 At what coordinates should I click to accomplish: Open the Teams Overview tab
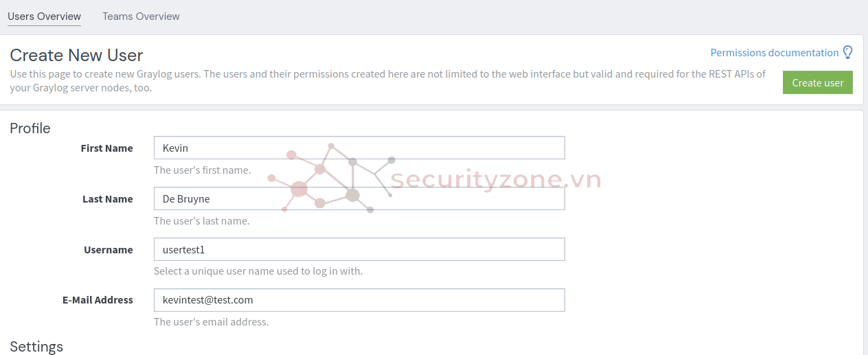[141, 16]
